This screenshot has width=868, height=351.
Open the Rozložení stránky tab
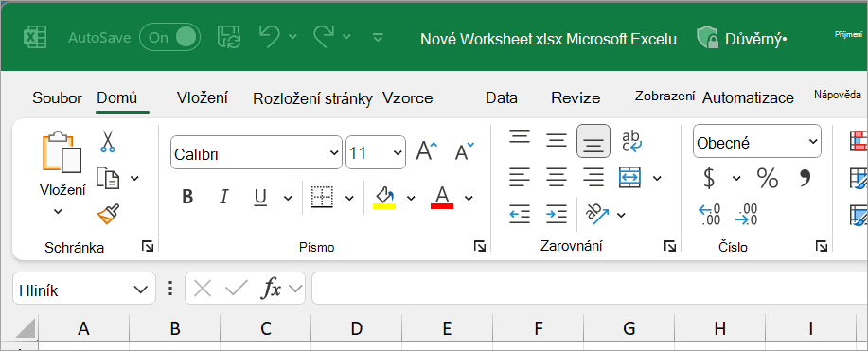point(312,99)
